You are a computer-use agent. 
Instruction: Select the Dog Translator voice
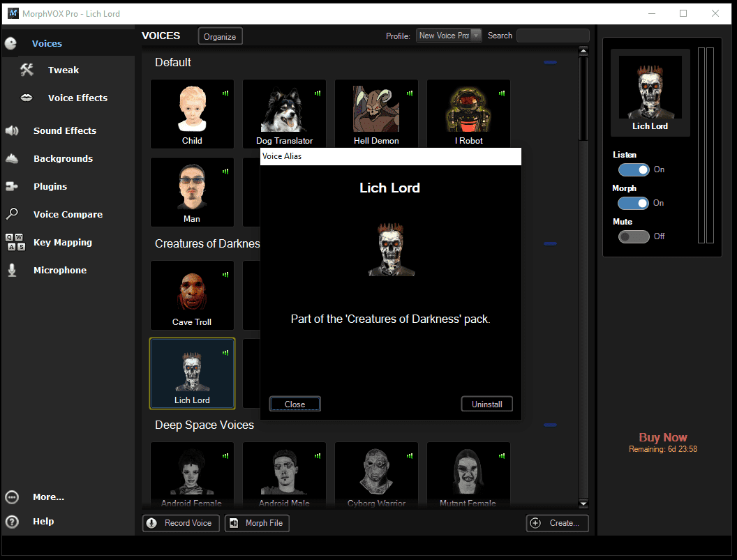pos(284,114)
